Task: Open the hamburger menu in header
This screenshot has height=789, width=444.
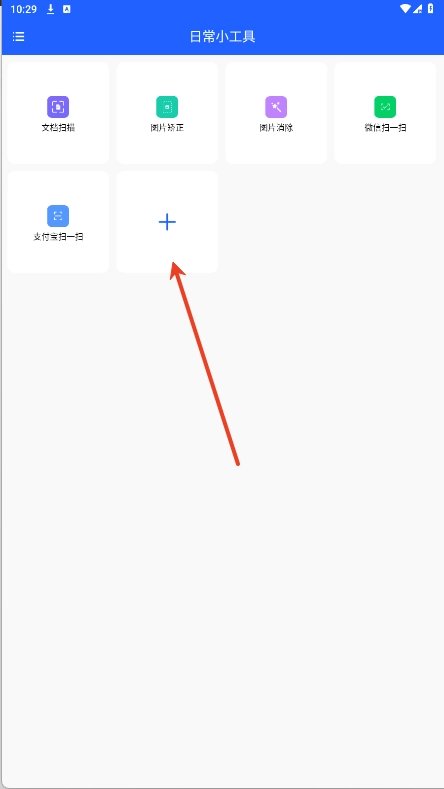Action: (19, 36)
